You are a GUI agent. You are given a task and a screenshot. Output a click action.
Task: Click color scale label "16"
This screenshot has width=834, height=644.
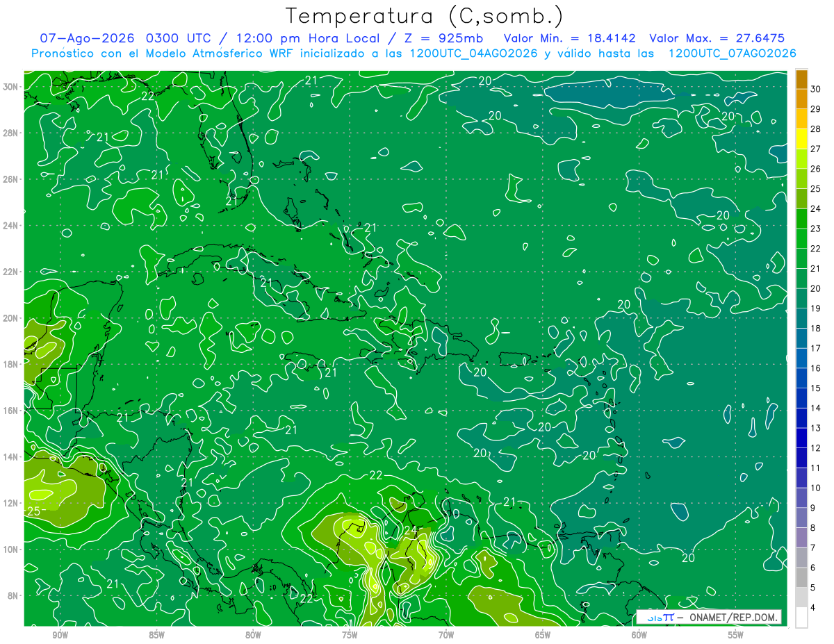pyautogui.click(x=815, y=368)
